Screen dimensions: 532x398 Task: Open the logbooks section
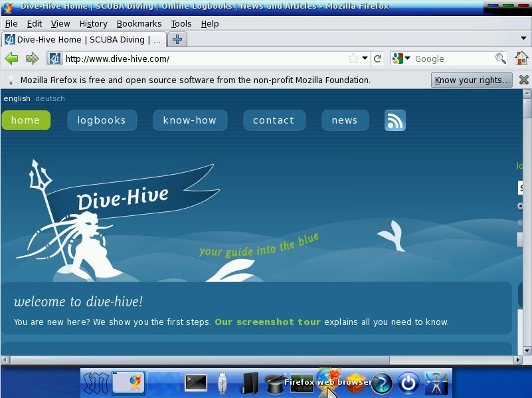tap(102, 120)
